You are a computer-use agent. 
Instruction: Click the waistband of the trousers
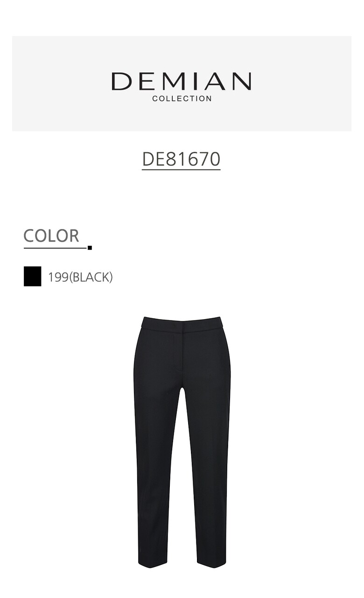(x=182, y=325)
